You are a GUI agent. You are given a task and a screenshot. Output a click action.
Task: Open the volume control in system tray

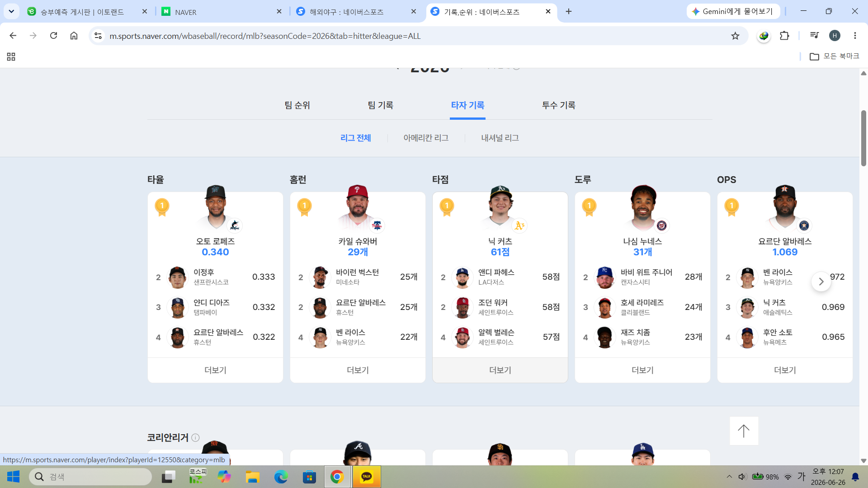[x=741, y=477]
